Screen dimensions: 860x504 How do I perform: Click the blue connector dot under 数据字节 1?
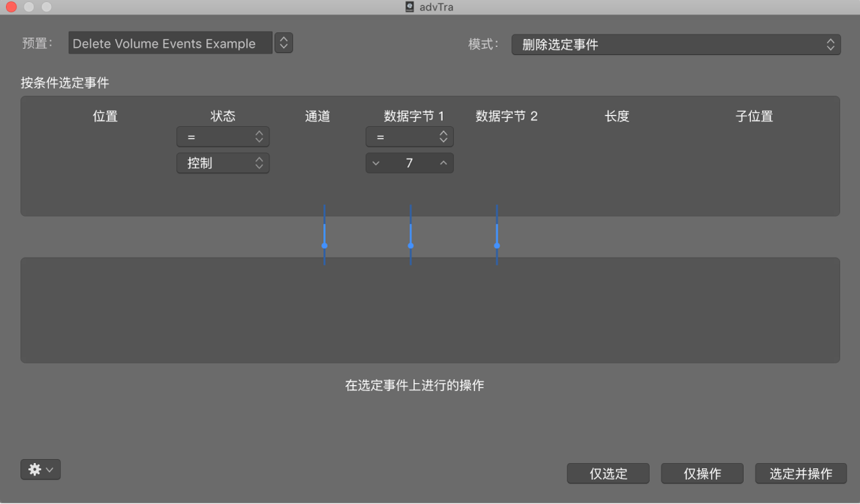pos(410,246)
